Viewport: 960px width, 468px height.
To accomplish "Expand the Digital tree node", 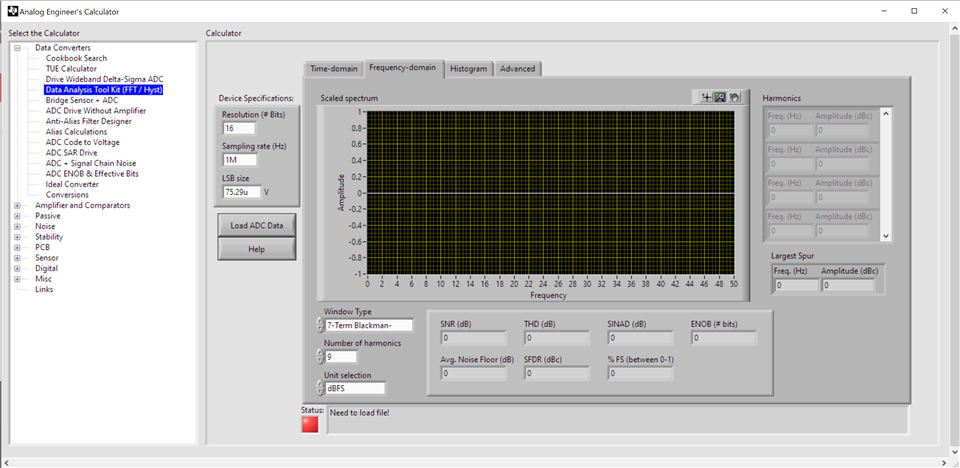I will click(17, 268).
